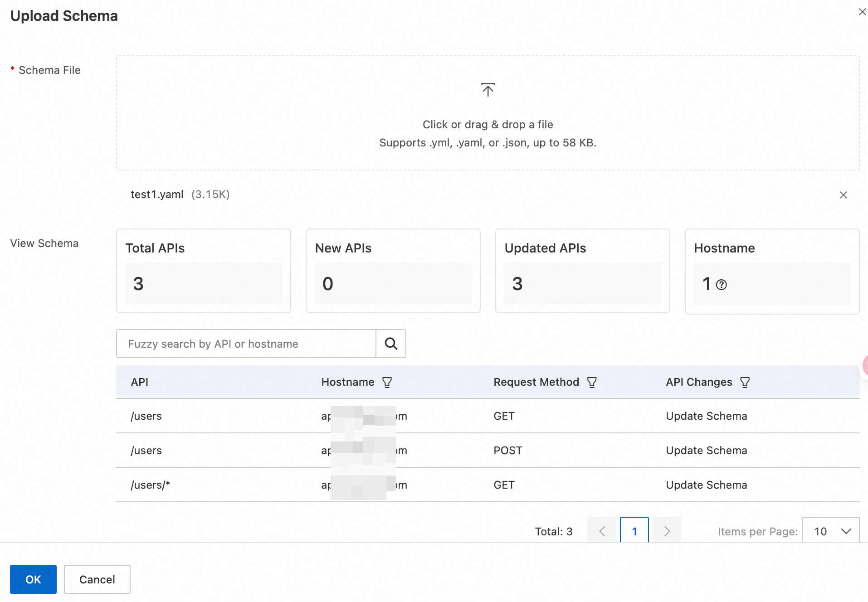This screenshot has height=602, width=868.
Task: Open the API Changes column filter
Action: coord(745,383)
